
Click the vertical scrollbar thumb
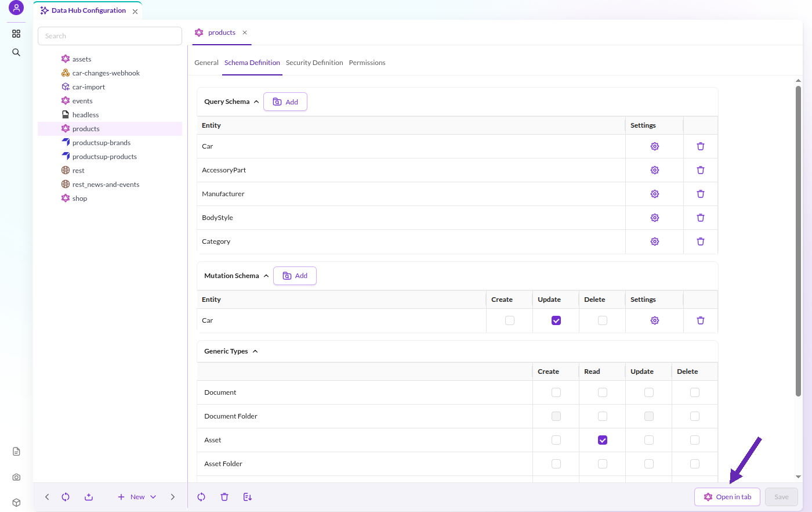pyautogui.click(x=798, y=241)
